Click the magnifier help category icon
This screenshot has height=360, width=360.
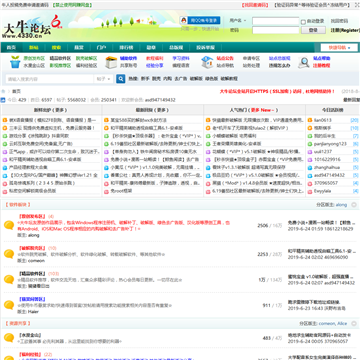point(303,62)
